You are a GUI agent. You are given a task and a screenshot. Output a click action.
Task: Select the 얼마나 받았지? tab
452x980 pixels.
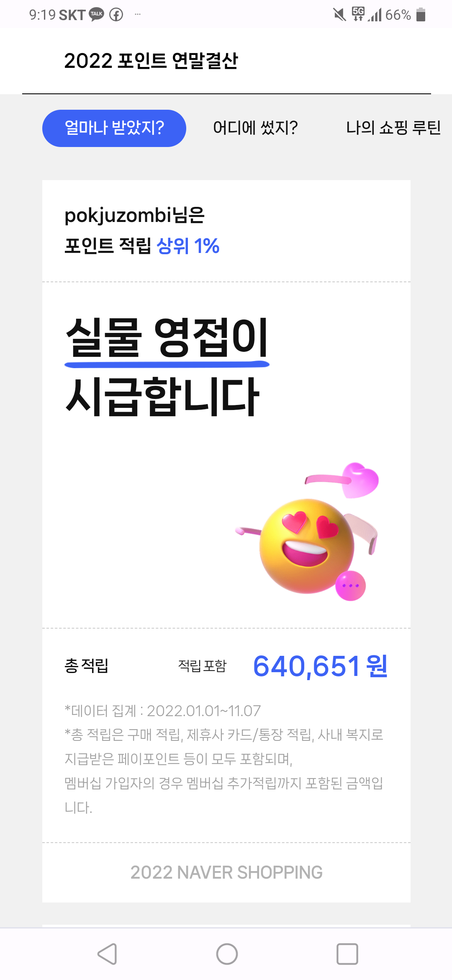(114, 128)
